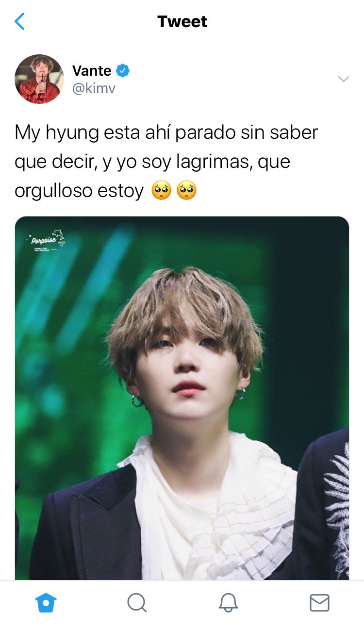Open the Search magnifier tab

137,603
